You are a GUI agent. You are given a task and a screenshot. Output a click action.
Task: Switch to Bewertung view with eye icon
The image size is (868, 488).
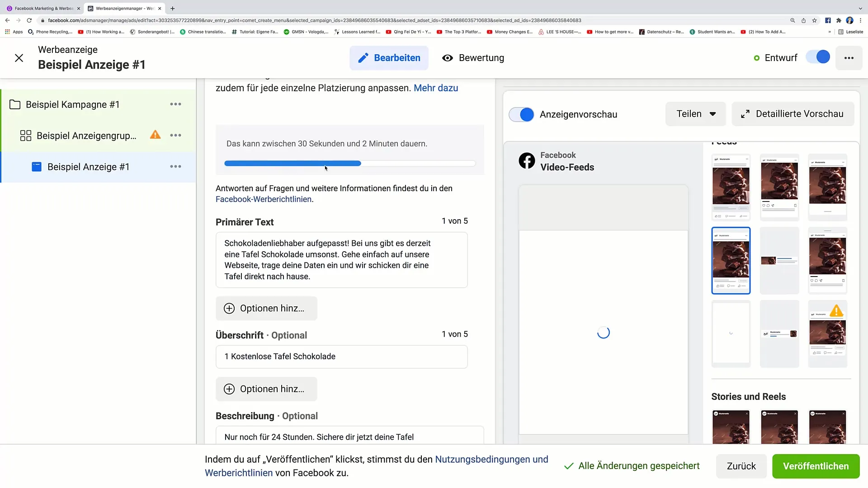point(473,58)
